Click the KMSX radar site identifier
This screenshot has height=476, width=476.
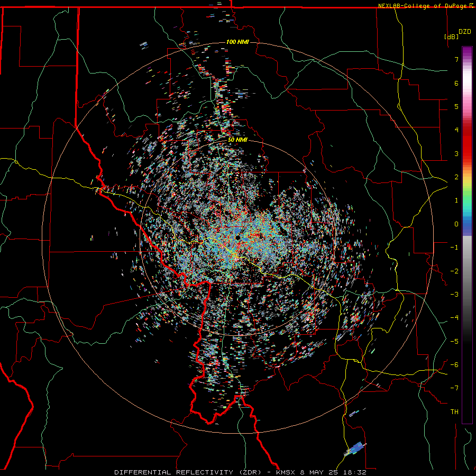point(287,472)
